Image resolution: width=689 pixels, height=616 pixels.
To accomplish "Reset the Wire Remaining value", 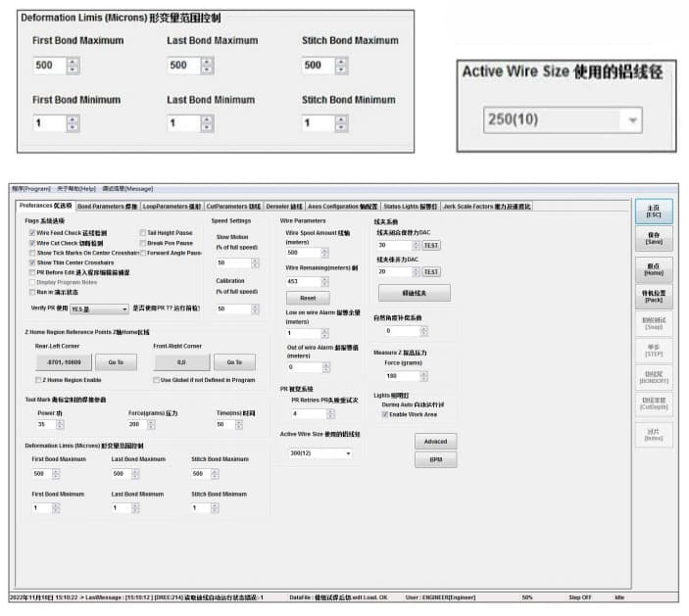I will (x=308, y=298).
